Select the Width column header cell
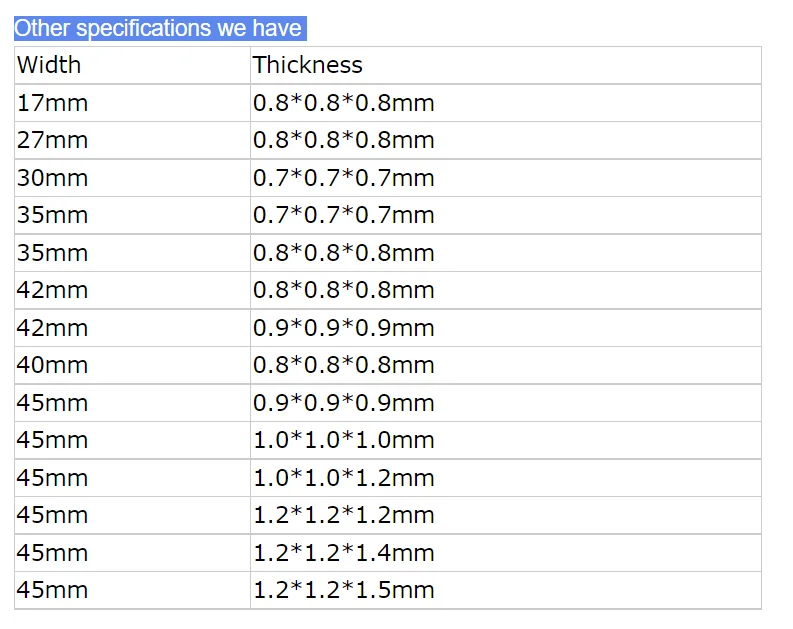 (x=49, y=66)
